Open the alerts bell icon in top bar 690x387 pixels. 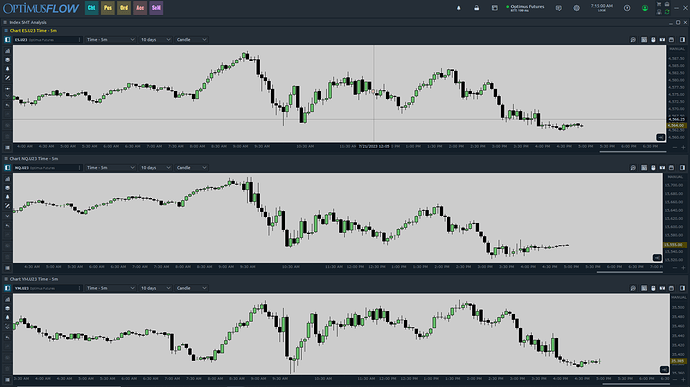[x=459, y=8]
